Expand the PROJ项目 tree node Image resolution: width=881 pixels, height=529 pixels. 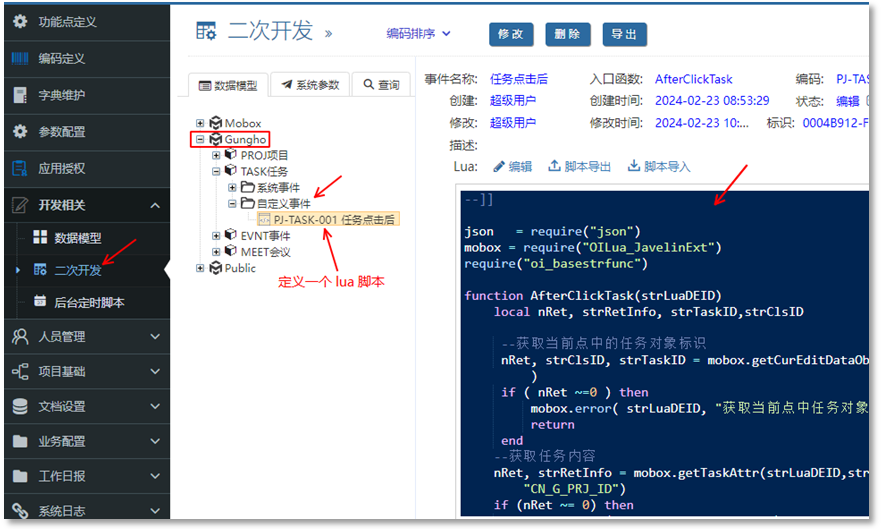coord(217,156)
